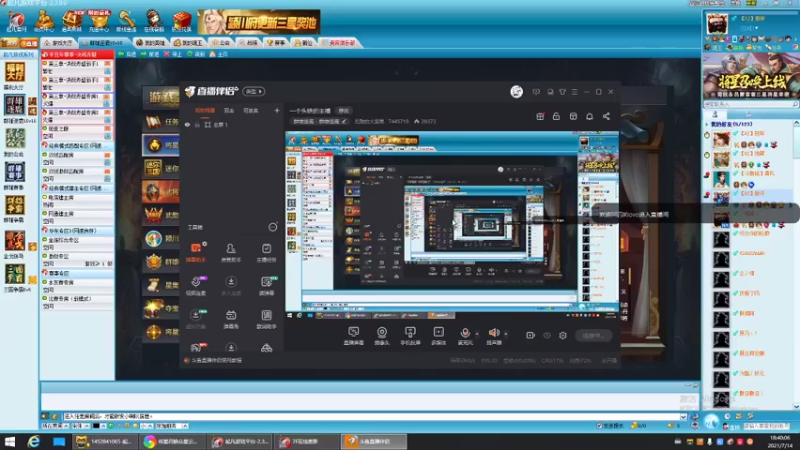Open Internet Explorer from the taskbar
This screenshot has width=800, height=450.
coord(34,441)
